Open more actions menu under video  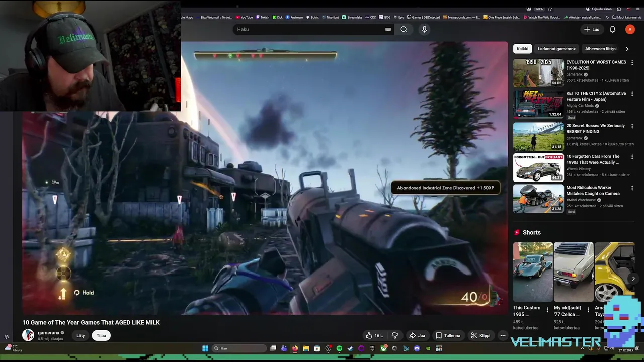click(x=503, y=335)
